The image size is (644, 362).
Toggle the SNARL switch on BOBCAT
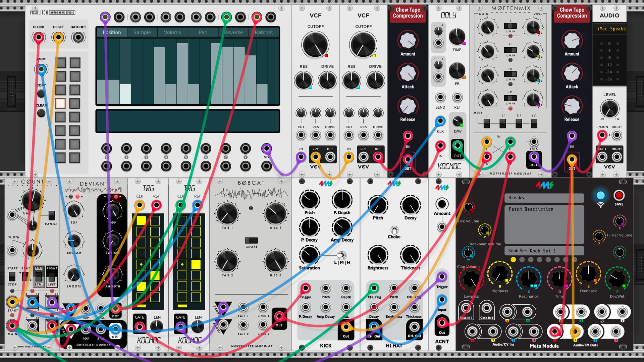(x=251, y=241)
